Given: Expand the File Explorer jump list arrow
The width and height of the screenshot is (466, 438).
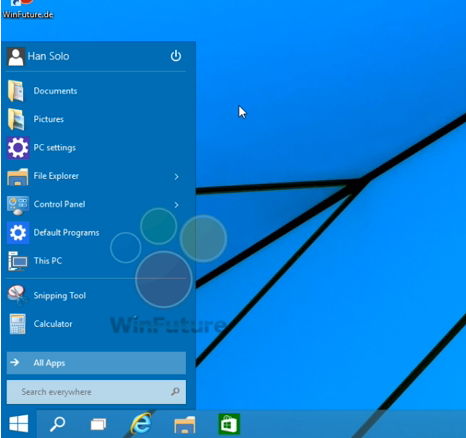Looking at the screenshot, I should [x=176, y=177].
